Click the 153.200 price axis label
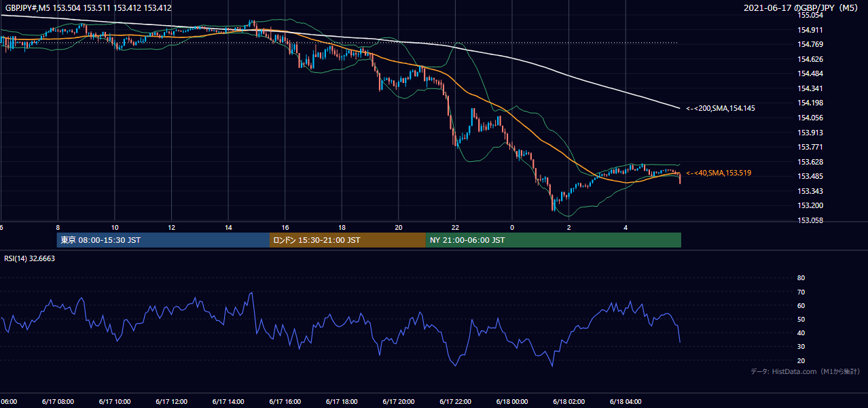The height and width of the screenshot is (408, 868). 811,205
